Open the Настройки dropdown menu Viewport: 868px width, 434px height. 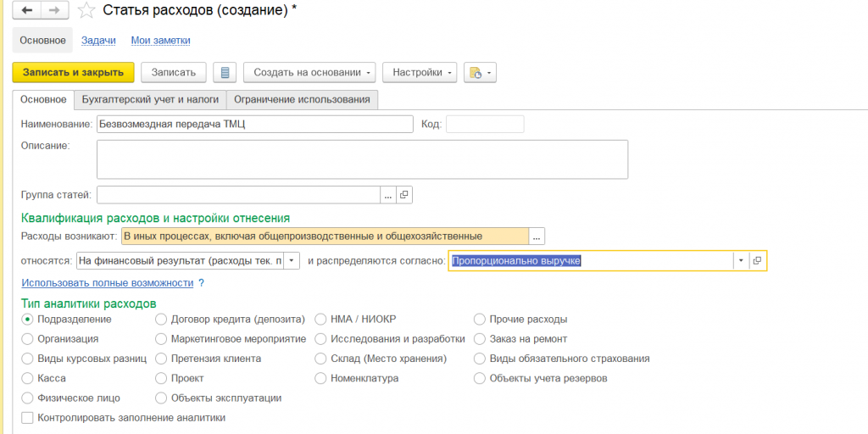tap(420, 73)
